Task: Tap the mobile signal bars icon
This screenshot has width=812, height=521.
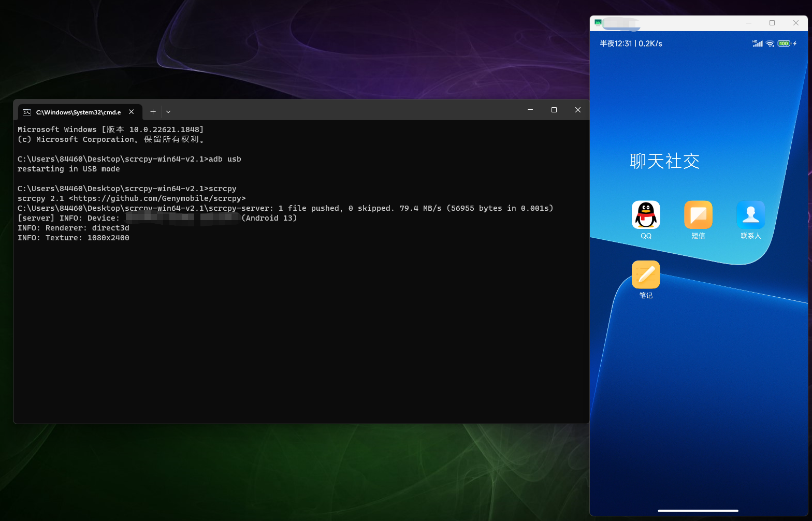Action: point(758,44)
